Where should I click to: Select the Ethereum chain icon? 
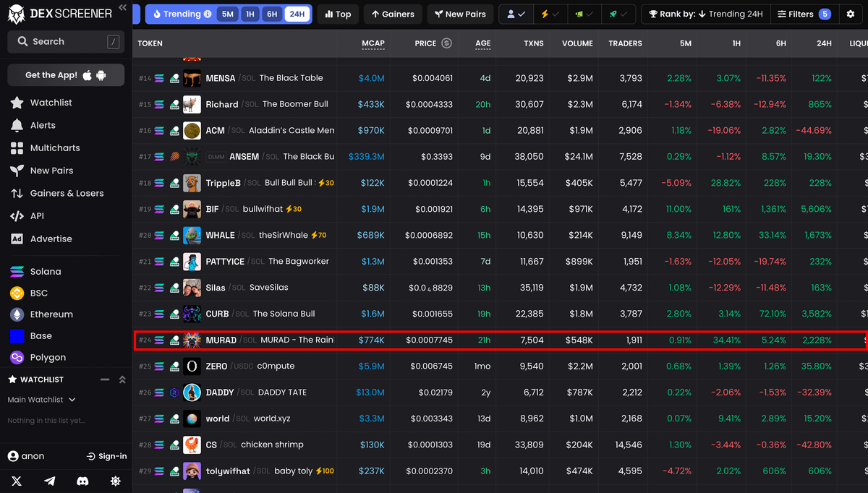(x=17, y=314)
